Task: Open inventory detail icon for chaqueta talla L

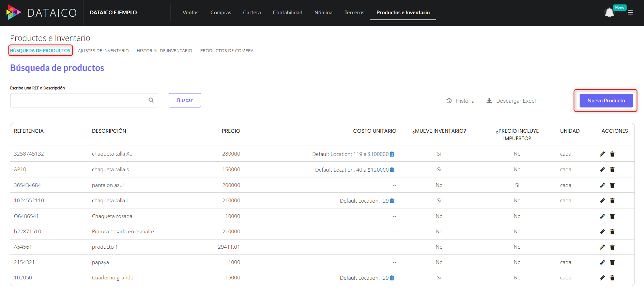Action: coord(392,201)
